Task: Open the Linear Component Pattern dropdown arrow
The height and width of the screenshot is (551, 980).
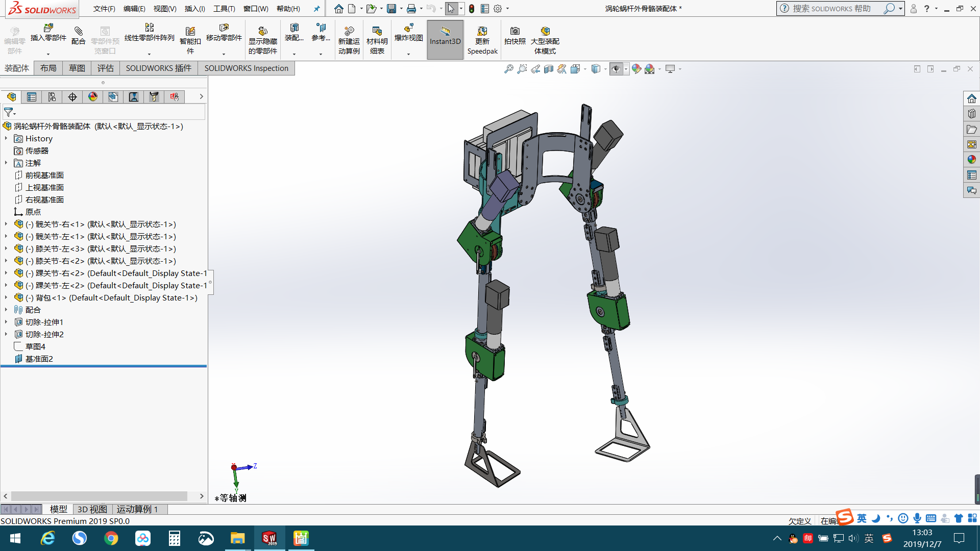Action: pyautogui.click(x=149, y=54)
